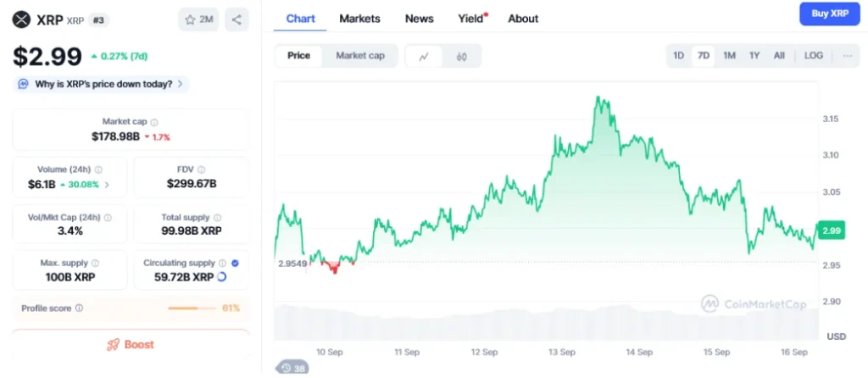Viewport: 868px width, 378px height.
Task: Click the Buy XRP button
Action: [x=830, y=14]
